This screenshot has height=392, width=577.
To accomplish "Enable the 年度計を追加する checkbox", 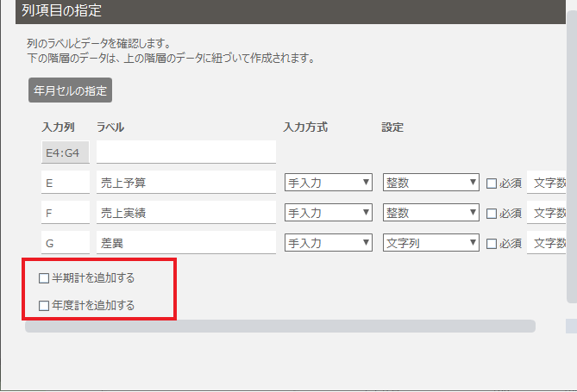I will pyautogui.click(x=44, y=305).
